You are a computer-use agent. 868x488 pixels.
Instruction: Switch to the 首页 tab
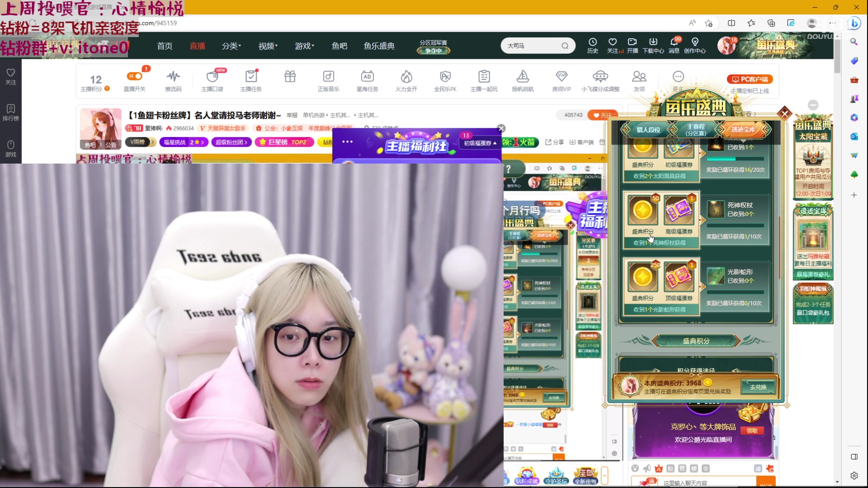point(164,46)
